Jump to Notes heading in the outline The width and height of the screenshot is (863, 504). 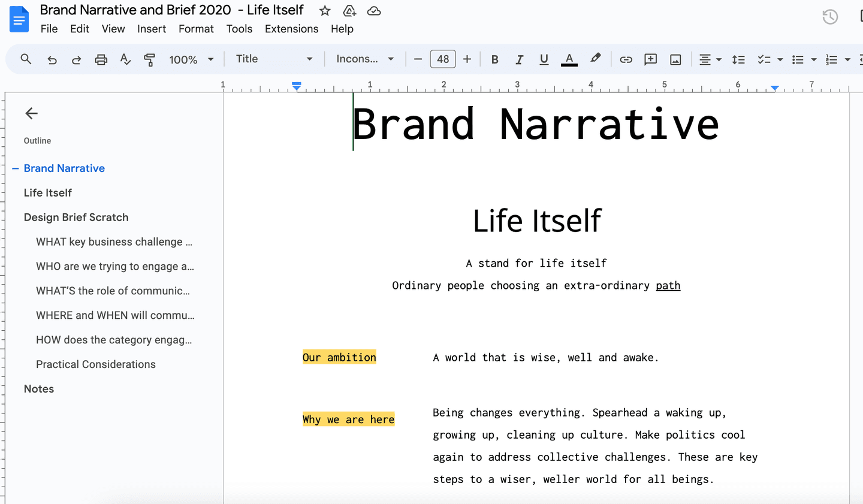click(38, 388)
